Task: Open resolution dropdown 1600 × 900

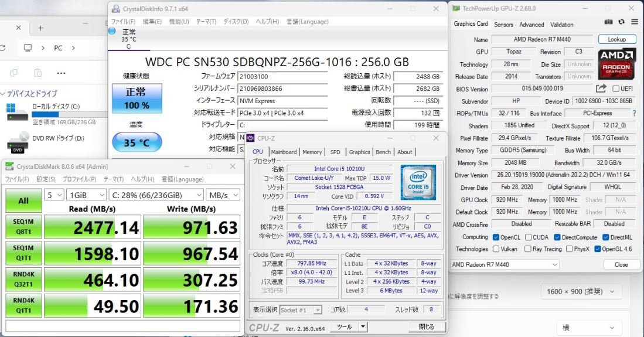Action: (x=580, y=291)
